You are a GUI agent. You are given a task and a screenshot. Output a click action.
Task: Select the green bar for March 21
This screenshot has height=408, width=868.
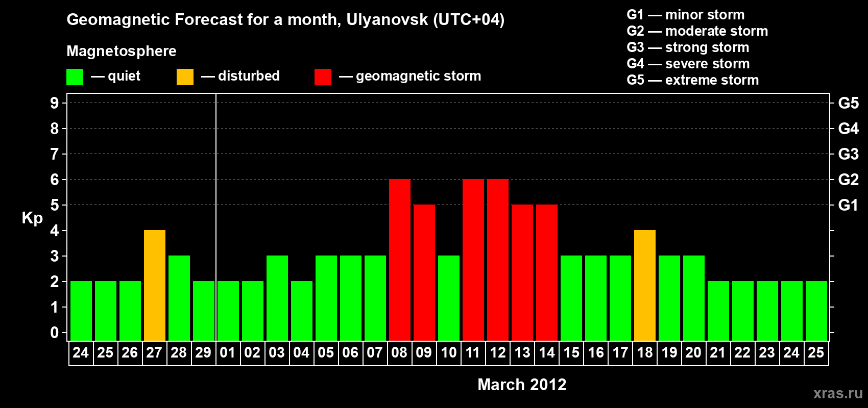click(718, 311)
